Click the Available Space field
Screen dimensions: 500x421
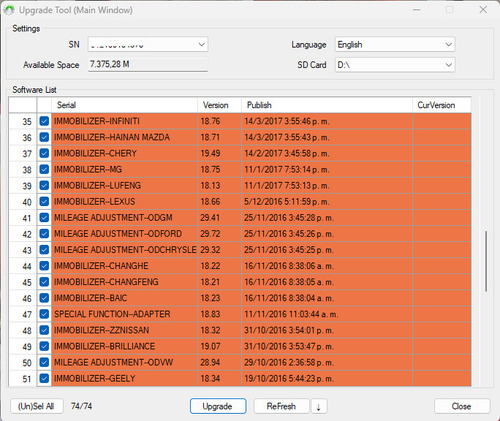pyautogui.click(x=148, y=64)
